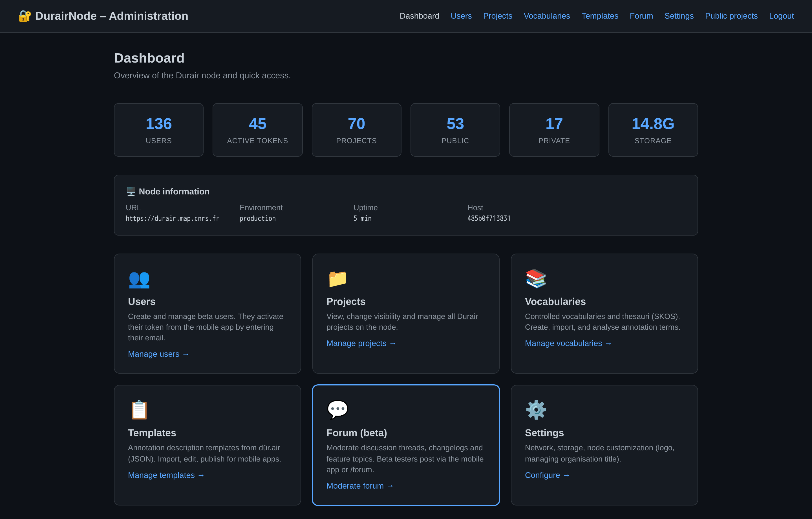Click the 'Dashboard' page heading

(x=149, y=58)
